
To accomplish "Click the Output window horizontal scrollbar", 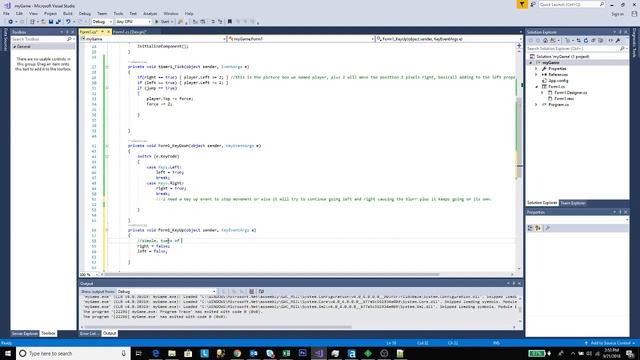I will click(x=218, y=327).
